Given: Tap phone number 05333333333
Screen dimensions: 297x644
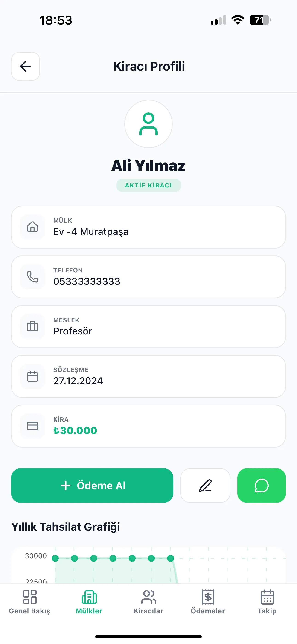Looking at the screenshot, I should pos(87,281).
